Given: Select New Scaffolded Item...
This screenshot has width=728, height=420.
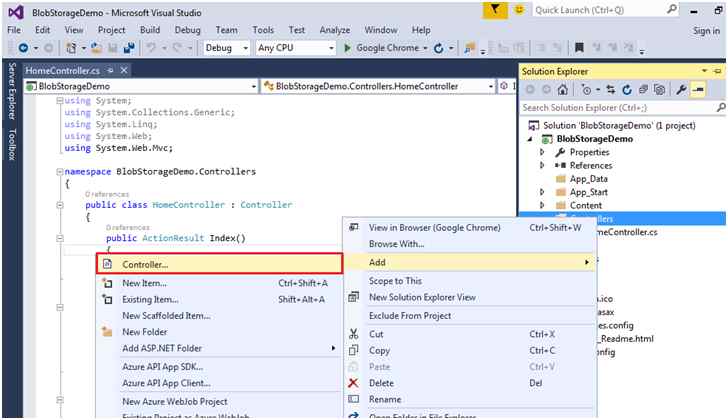Looking at the screenshot, I should [220, 316].
